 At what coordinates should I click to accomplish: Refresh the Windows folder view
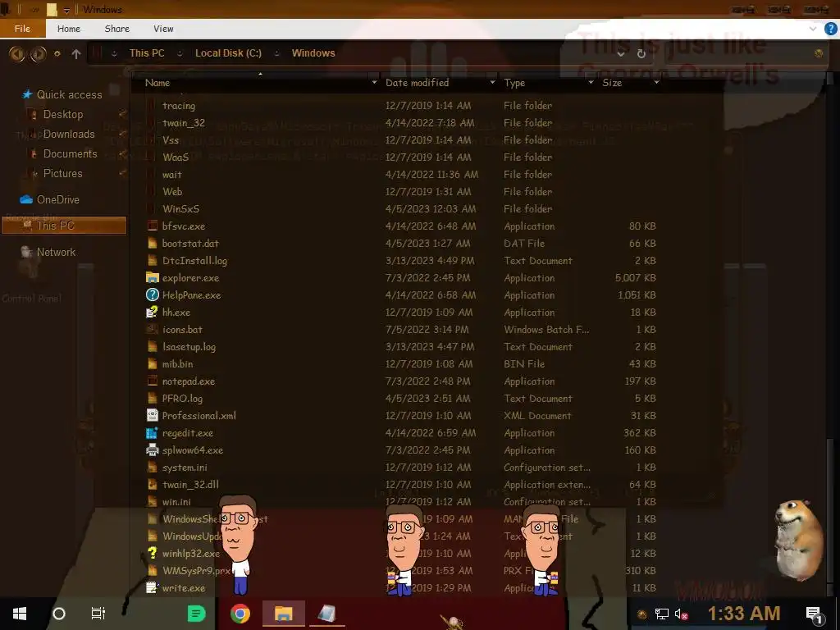[641, 53]
